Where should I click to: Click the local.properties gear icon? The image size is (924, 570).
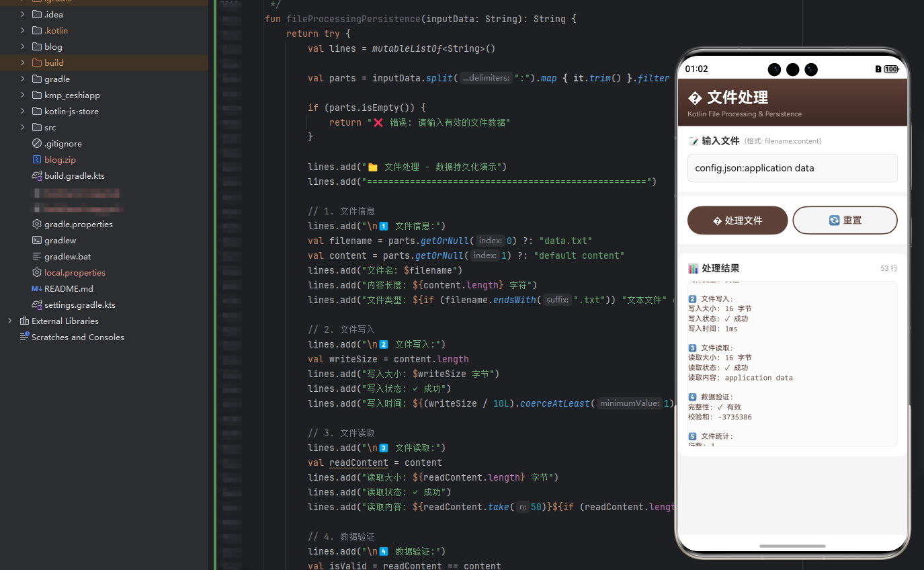click(37, 272)
